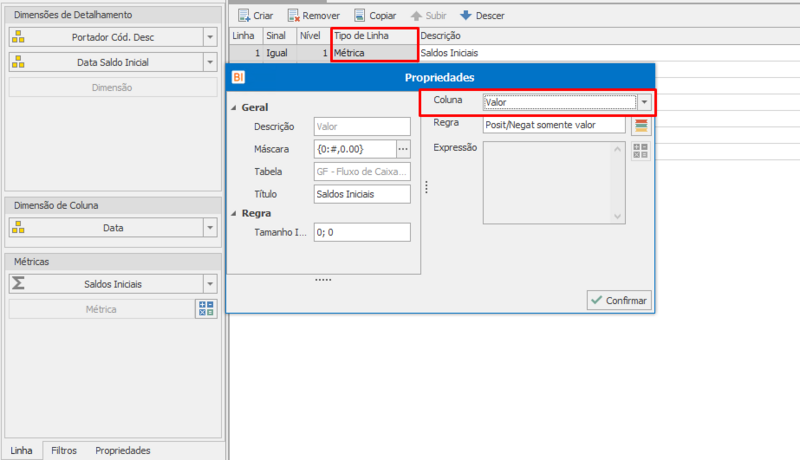Click the Descrição field showing Valor
This screenshot has width=800, height=460.
pos(362,126)
